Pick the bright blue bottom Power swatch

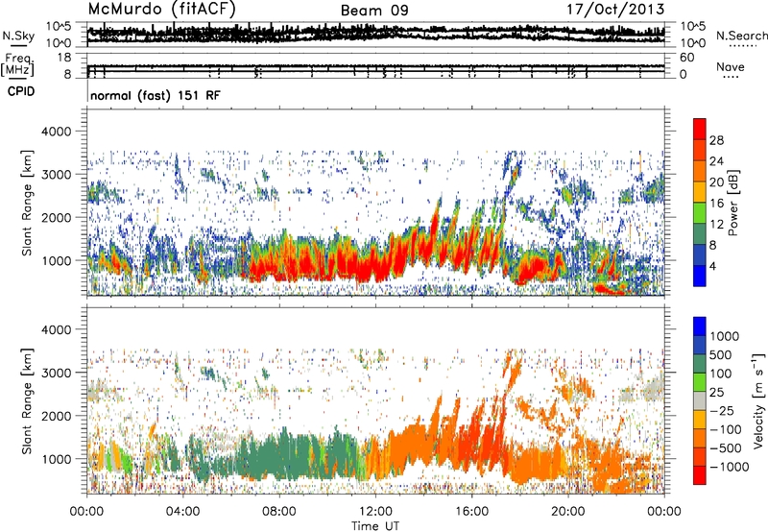coord(700,276)
